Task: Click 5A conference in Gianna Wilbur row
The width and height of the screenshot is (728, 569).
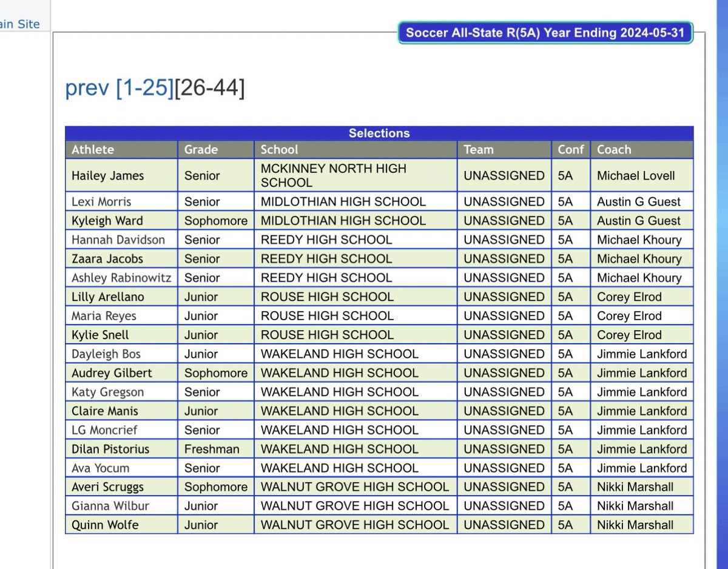Action: coord(565,506)
